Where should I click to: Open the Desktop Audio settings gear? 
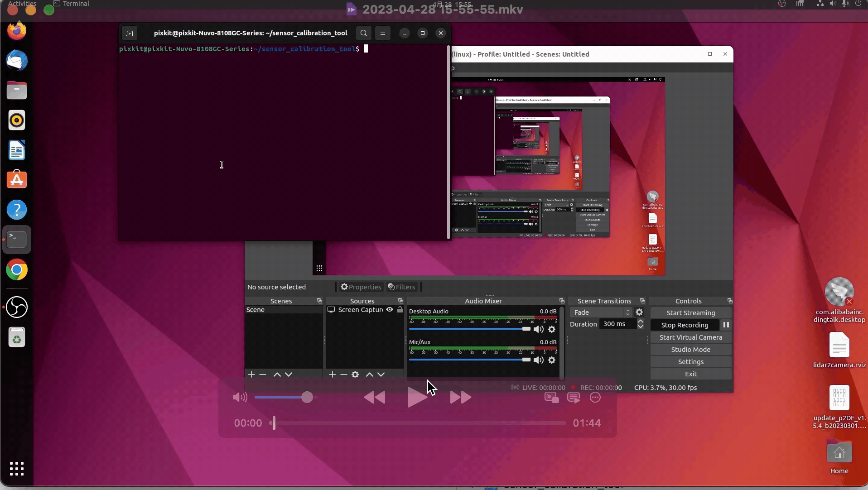pos(552,329)
